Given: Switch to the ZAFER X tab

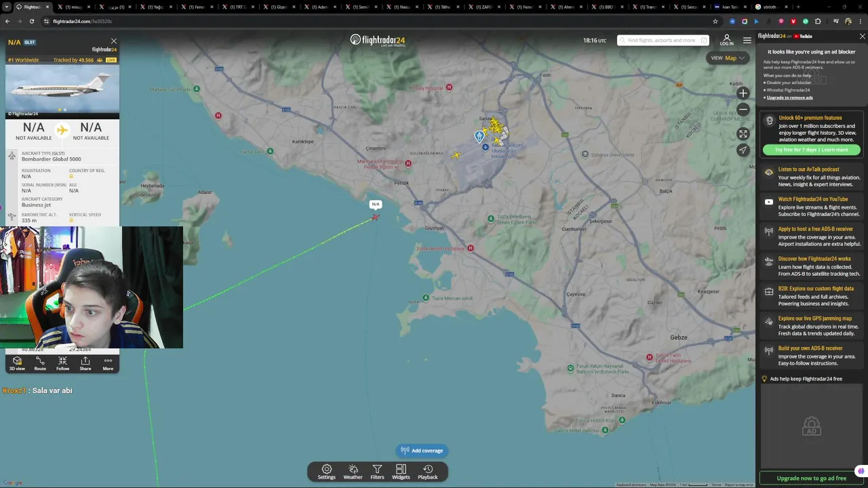Looking at the screenshot, I should coord(484,7).
